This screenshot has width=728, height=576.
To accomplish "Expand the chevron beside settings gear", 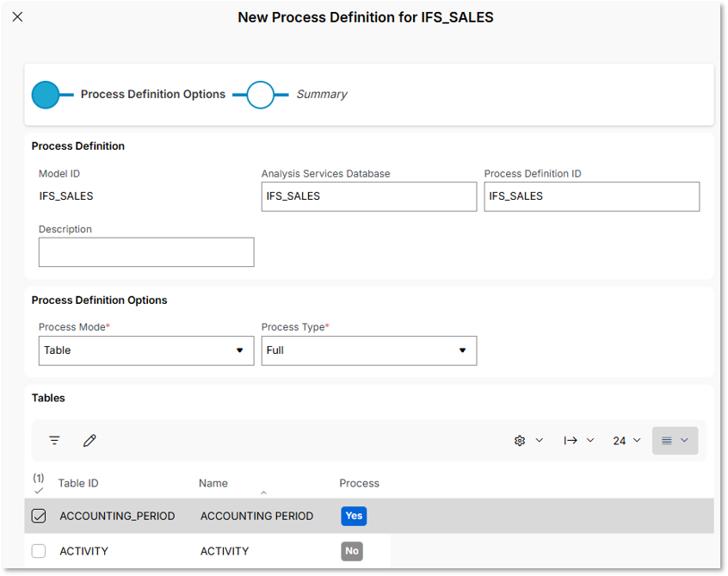I will (x=539, y=440).
